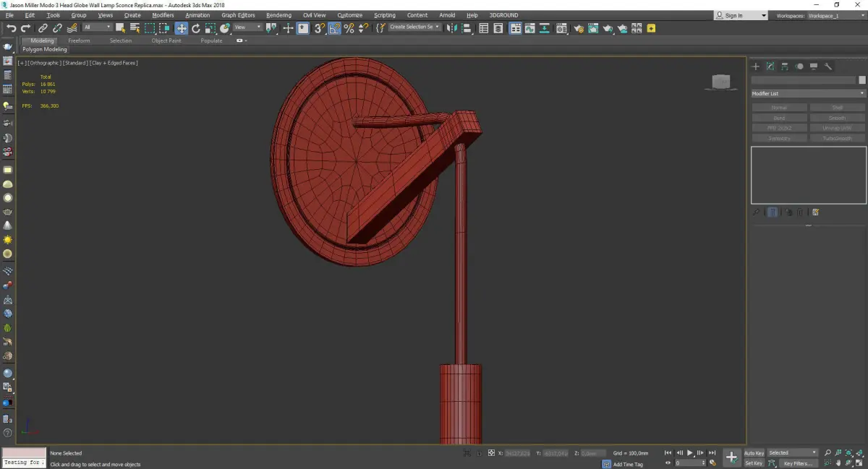Click the Render Production teapot icon
Screen dimensions: 868x469
(608, 28)
